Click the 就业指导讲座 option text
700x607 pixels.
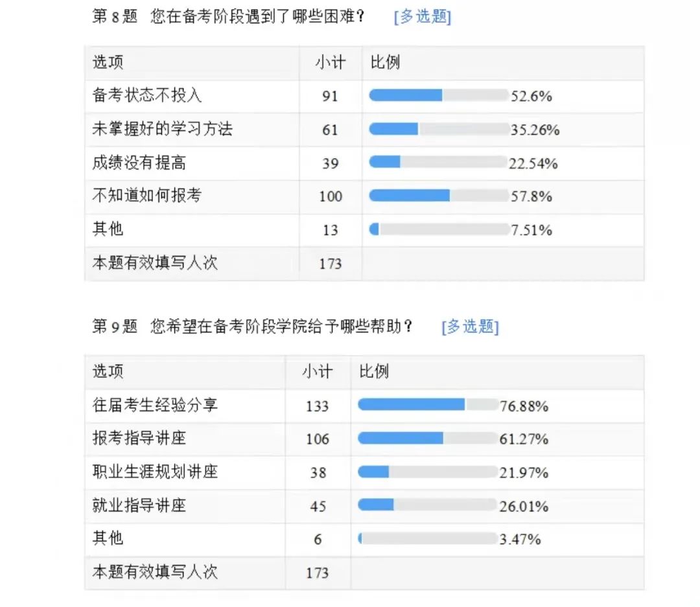(139, 505)
